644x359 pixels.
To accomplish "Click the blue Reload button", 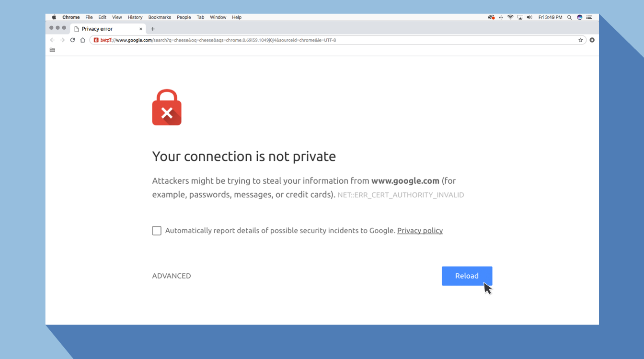I will [x=467, y=276].
